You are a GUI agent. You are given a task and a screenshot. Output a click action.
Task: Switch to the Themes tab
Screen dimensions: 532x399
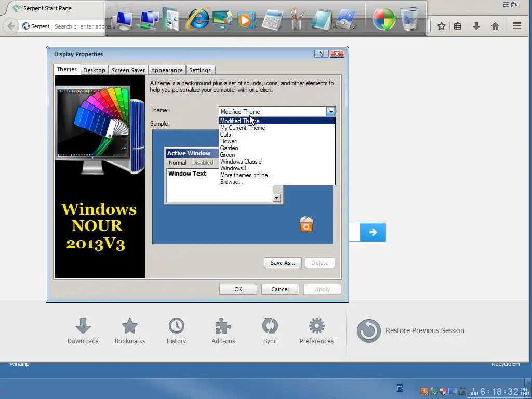(x=67, y=69)
